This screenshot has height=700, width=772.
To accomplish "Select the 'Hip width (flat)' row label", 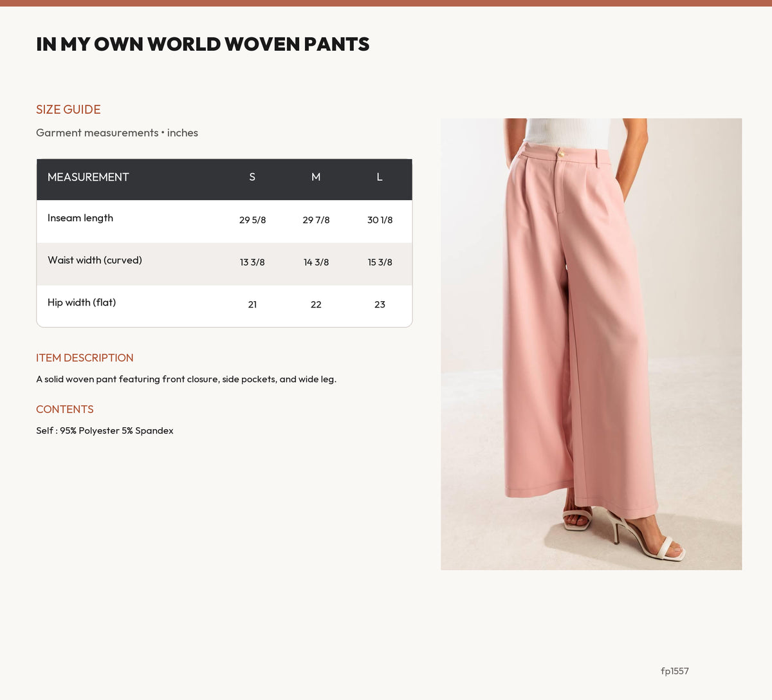I will 82,302.
